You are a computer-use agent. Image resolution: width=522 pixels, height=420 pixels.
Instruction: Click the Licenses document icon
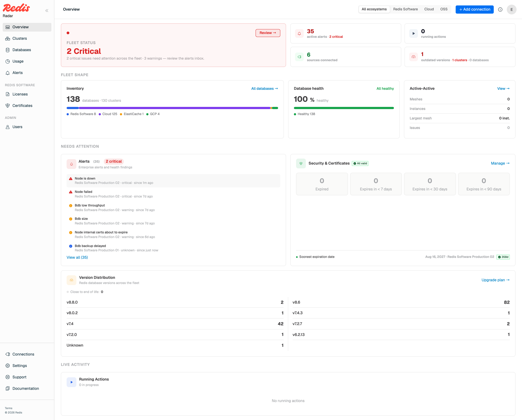click(8, 94)
